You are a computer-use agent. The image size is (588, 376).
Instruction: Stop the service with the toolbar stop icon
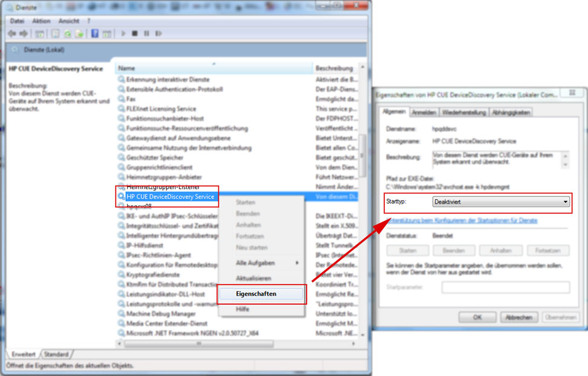click(135, 33)
